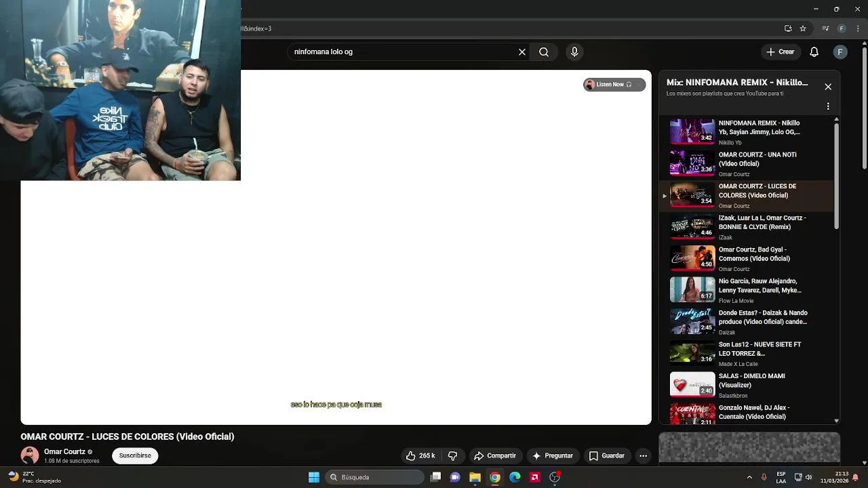Open the Comernos (Video Oficial) thumbnail
Screen dimensions: 868x488
click(692, 258)
